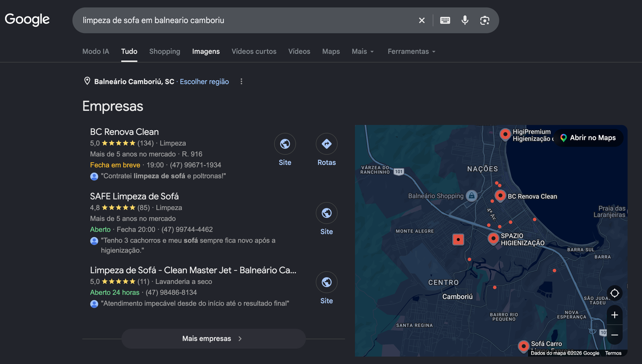Visit SAFE Limpeza de Sofá site icon
Image resolution: width=642 pixels, height=364 pixels.
pos(327,213)
